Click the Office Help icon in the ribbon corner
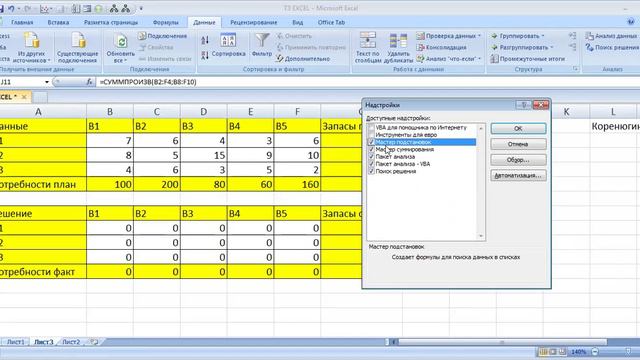The width and height of the screenshot is (640, 360). [x=631, y=22]
